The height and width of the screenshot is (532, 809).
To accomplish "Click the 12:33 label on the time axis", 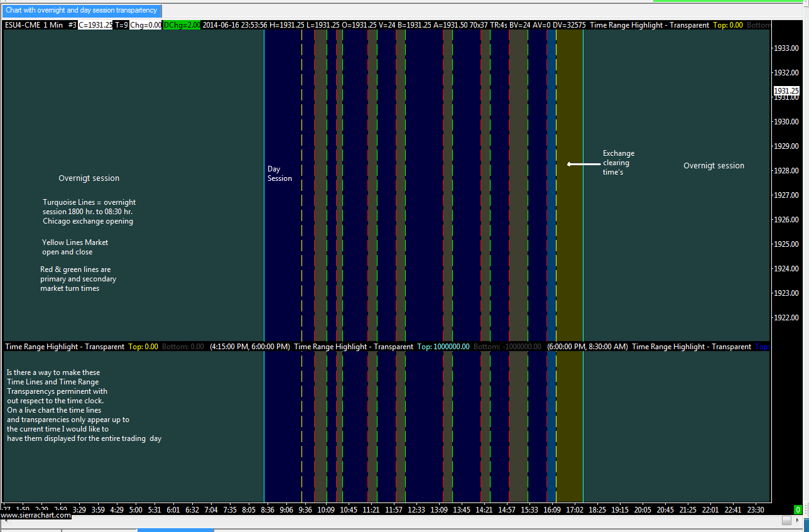I will (415, 510).
